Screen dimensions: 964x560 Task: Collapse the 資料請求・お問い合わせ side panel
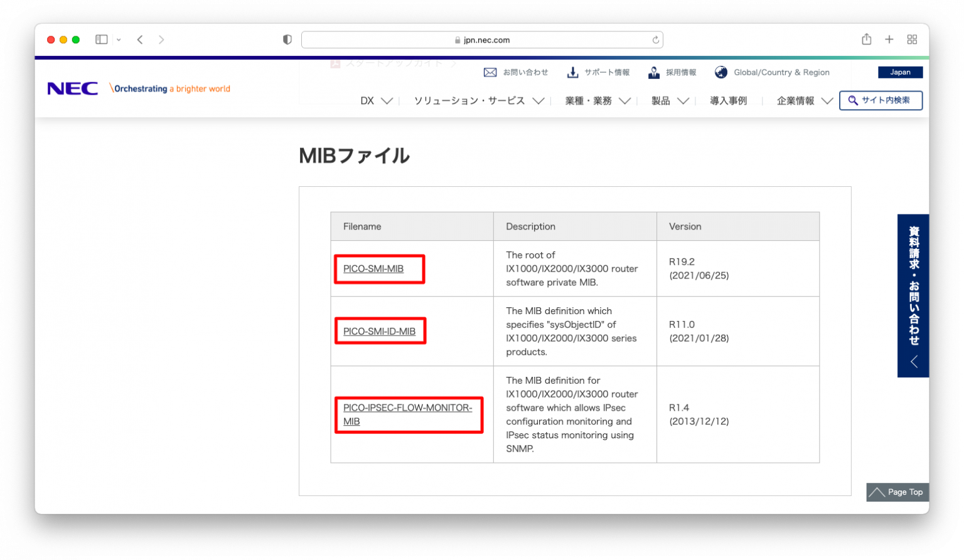pos(913,361)
